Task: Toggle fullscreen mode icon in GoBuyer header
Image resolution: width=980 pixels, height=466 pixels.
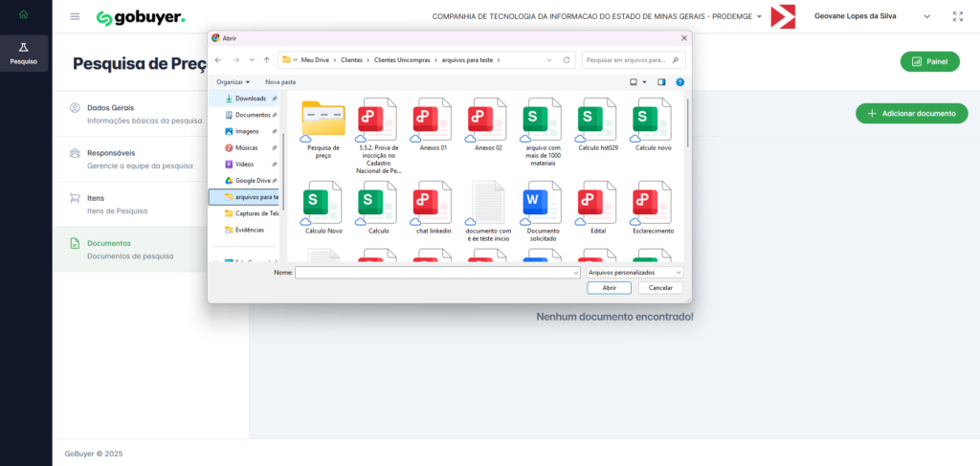Action: click(958, 16)
